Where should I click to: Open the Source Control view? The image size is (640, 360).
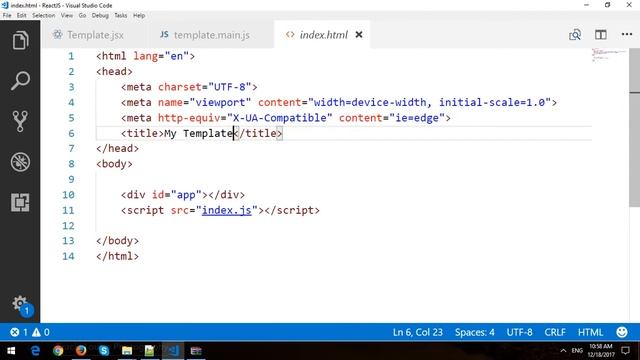(x=20, y=121)
